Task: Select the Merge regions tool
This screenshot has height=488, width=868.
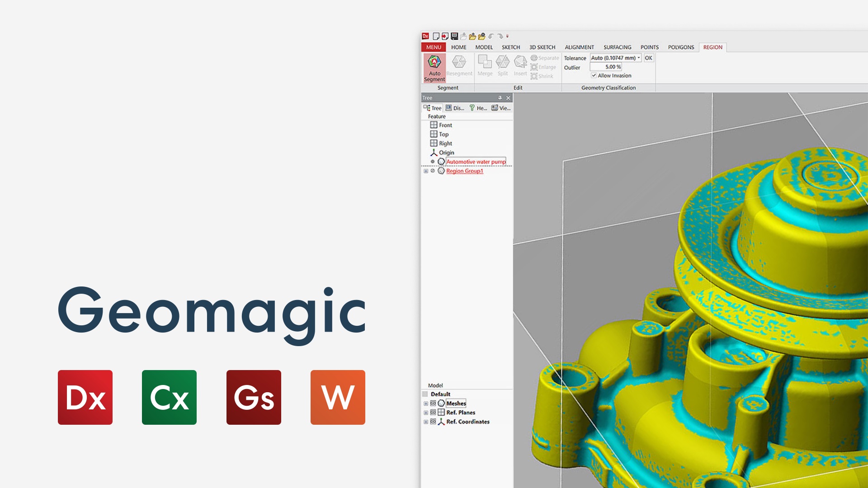Action: click(x=485, y=64)
